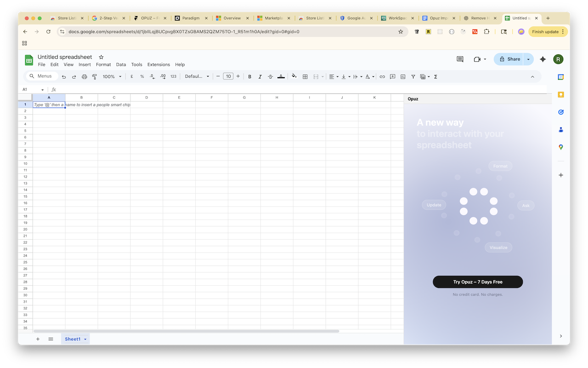588x368 pixels.
Task: Open Google Maps side panel icon
Action: point(560,147)
